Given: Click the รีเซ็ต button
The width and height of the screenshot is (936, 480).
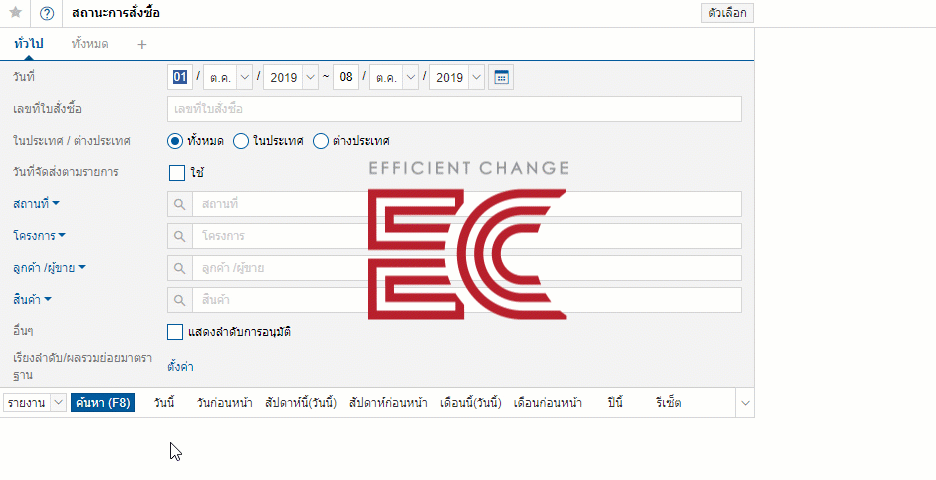Looking at the screenshot, I should coord(668,403).
